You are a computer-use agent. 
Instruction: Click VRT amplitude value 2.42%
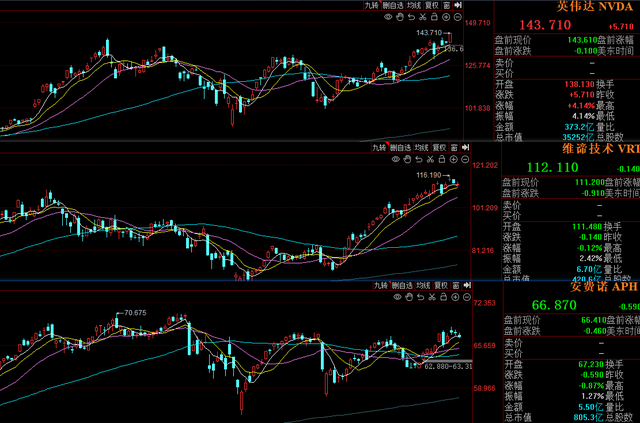point(591,258)
